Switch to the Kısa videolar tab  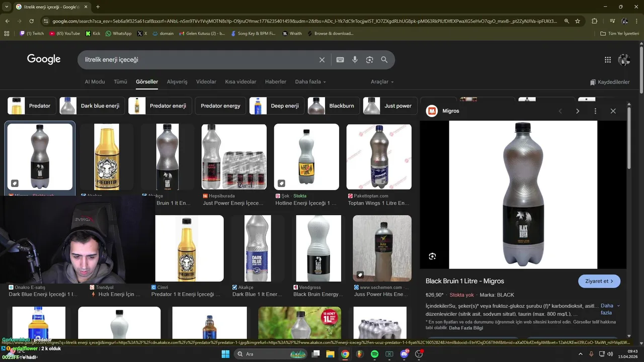240,82
